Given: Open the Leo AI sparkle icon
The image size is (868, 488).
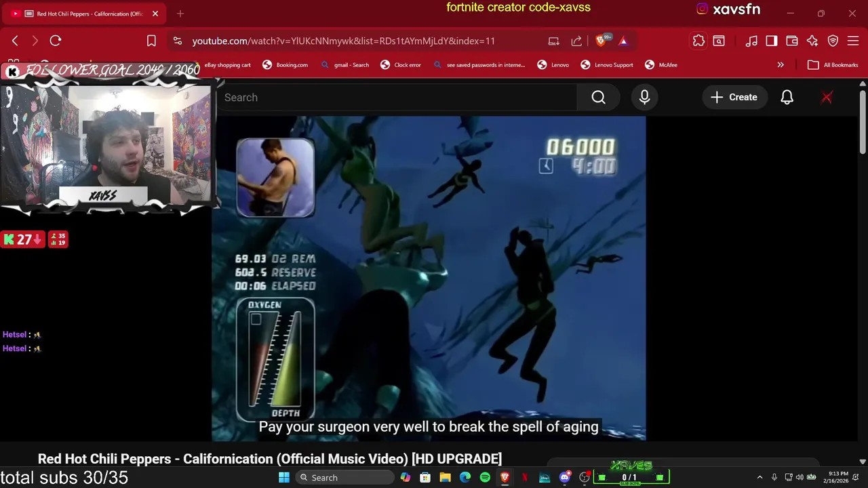Looking at the screenshot, I should [x=812, y=41].
